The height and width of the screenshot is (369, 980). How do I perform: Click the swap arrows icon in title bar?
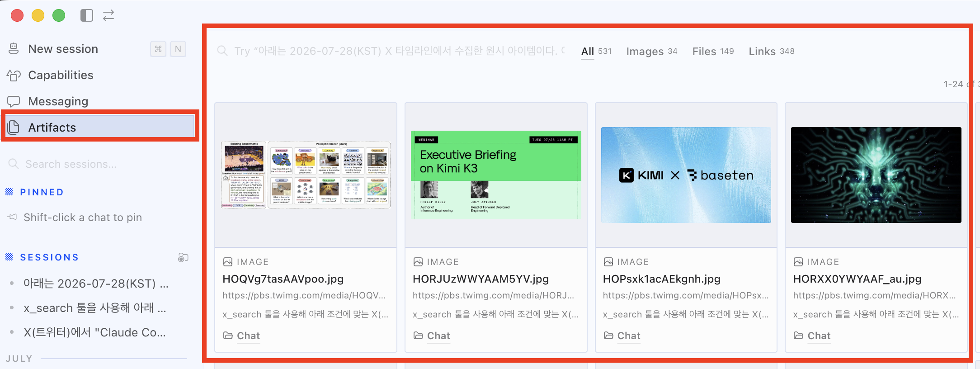pyautogui.click(x=108, y=16)
